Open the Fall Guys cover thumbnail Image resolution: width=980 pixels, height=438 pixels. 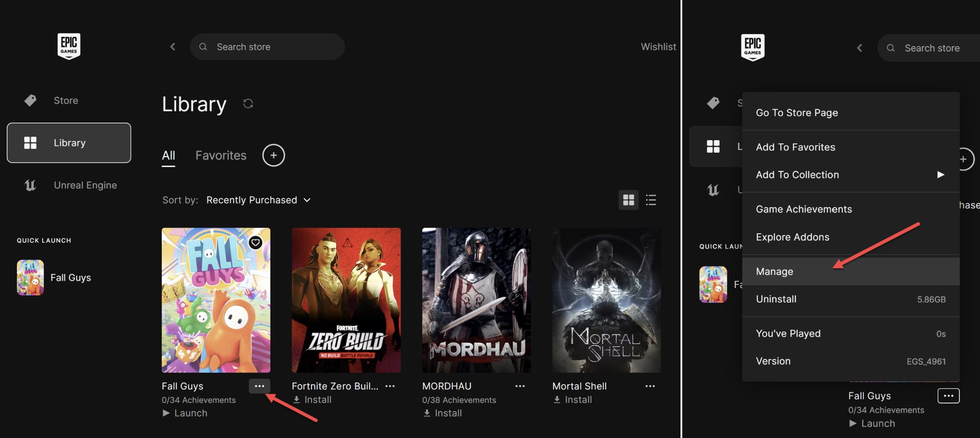click(216, 300)
